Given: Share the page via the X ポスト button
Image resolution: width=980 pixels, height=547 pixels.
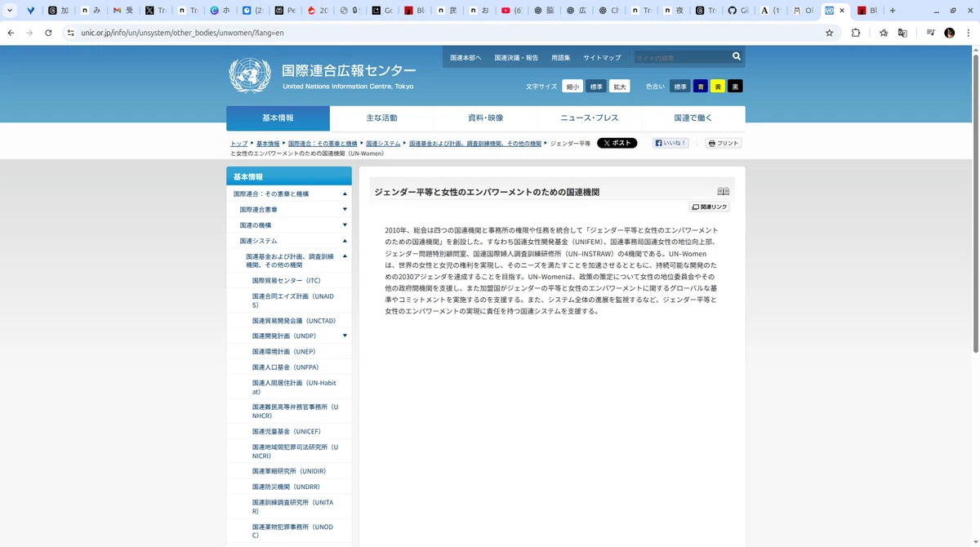Looking at the screenshot, I should 617,143.
